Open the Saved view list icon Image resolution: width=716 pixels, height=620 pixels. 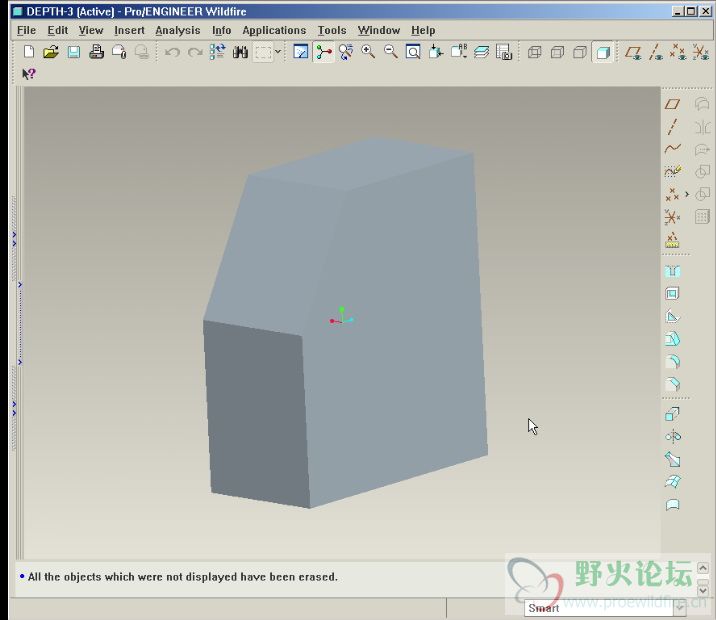click(x=458, y=52)
